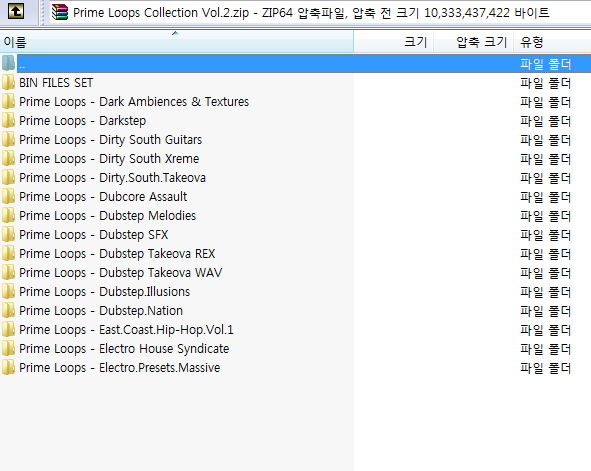Click the Dubcore Assault folder icon
Image resolution: width=591 pixels, height=471 pixels.
tap(8, 196)
